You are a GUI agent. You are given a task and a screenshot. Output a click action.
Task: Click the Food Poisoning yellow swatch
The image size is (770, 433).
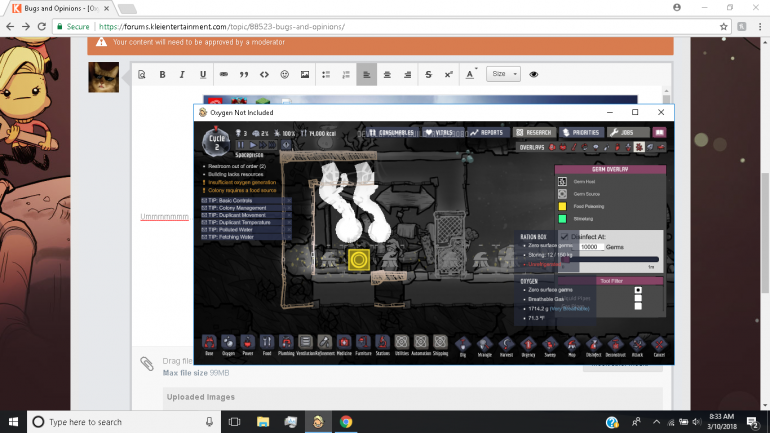pos(562,206)
